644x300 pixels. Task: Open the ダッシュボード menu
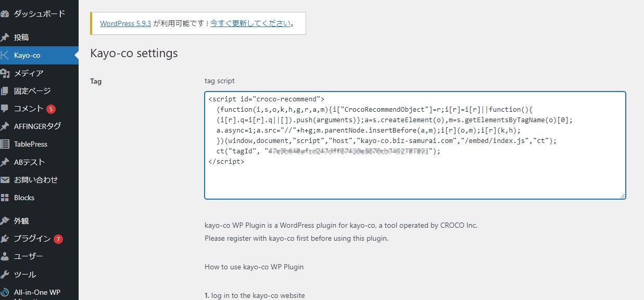tap(39, 14)
